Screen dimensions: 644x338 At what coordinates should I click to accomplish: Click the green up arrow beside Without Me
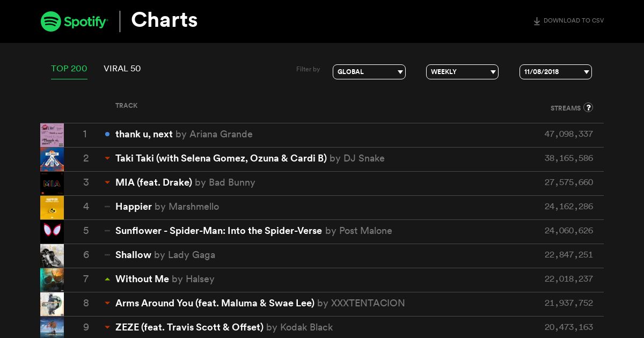pos(107,279)
